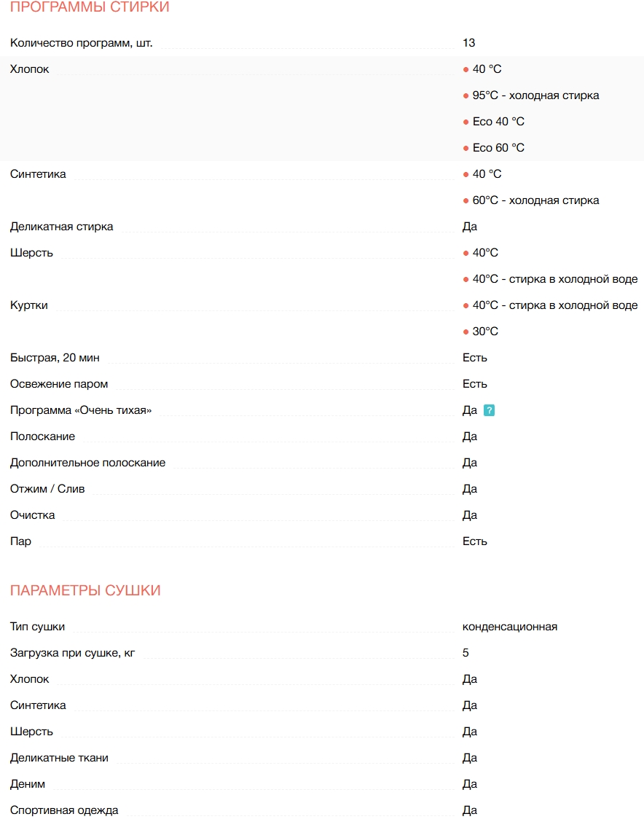Click the «Отжим / Слив» label
Viewport: 644px width, 830px height.
coord(47,489)
